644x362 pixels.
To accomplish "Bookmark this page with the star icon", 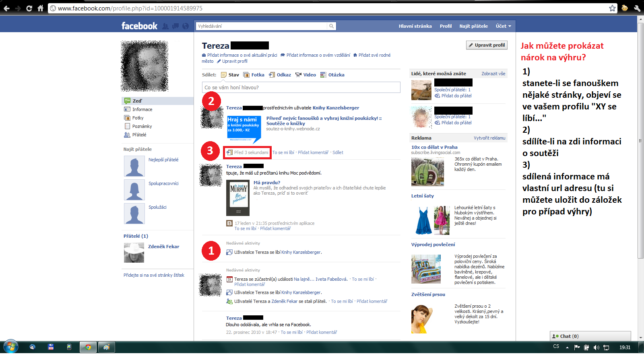I will [612, 8].
